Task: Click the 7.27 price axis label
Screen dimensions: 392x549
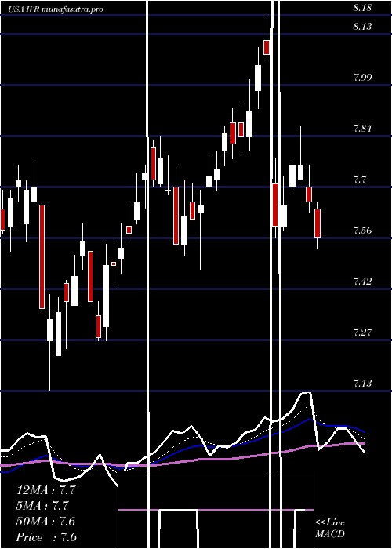Action: coord(362,332)
